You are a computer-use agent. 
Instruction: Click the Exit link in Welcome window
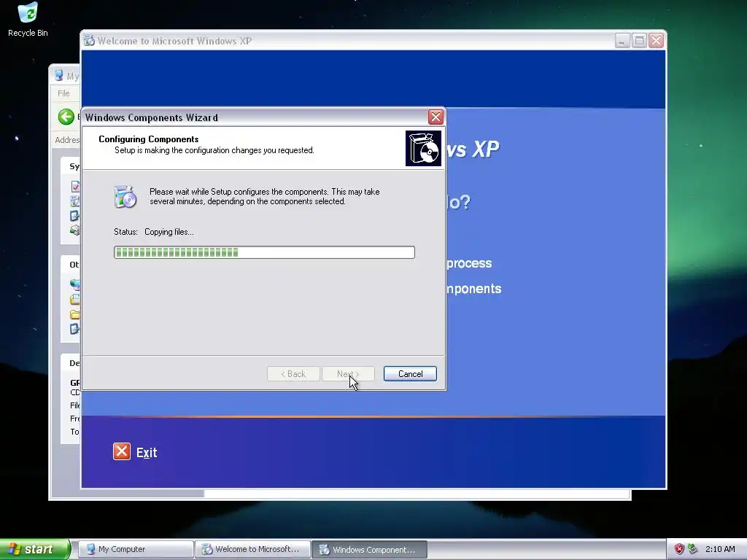(146, 452)
